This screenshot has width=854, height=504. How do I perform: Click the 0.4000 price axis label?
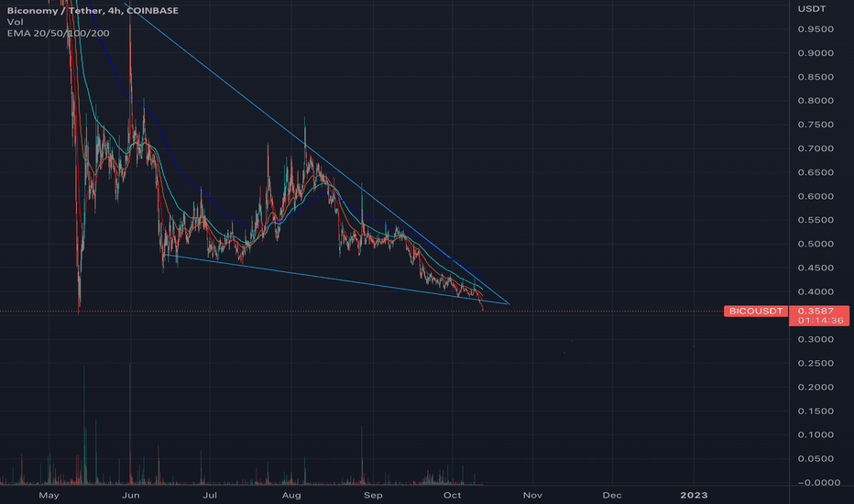(816, 291)
